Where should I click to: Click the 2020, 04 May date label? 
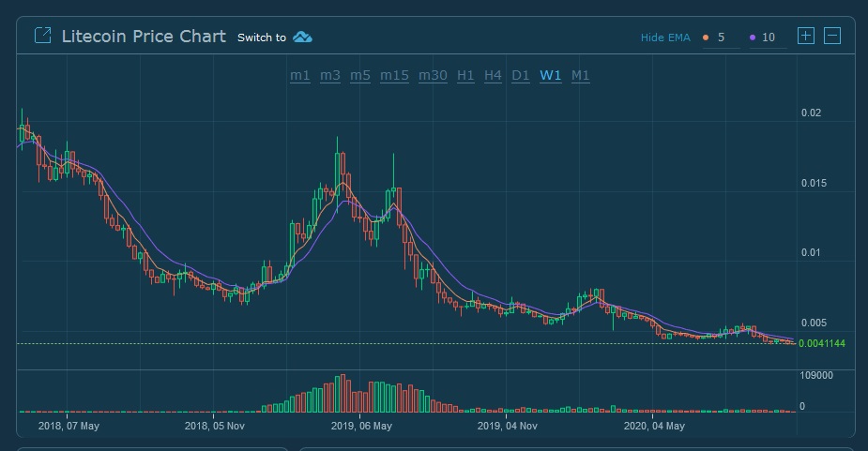tap(654, 426)
